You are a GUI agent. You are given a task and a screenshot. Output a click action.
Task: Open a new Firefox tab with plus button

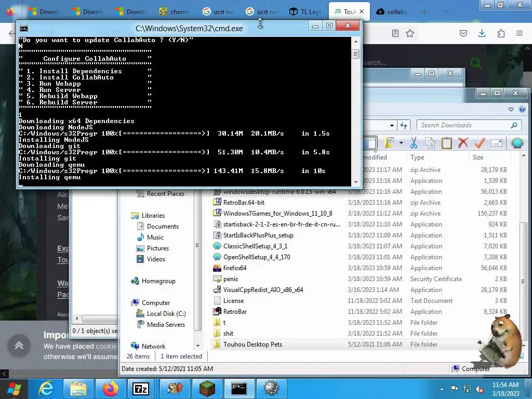coord(424,11)
